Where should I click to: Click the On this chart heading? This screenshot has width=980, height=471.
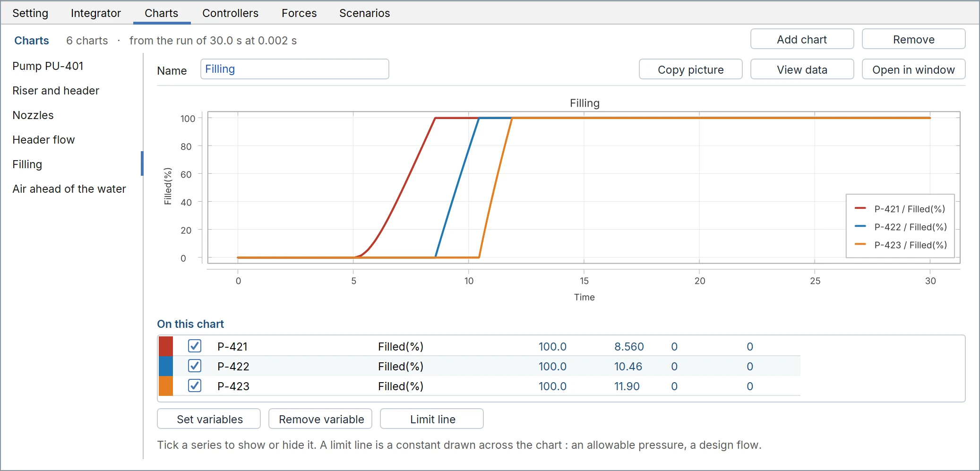(190, 324)
